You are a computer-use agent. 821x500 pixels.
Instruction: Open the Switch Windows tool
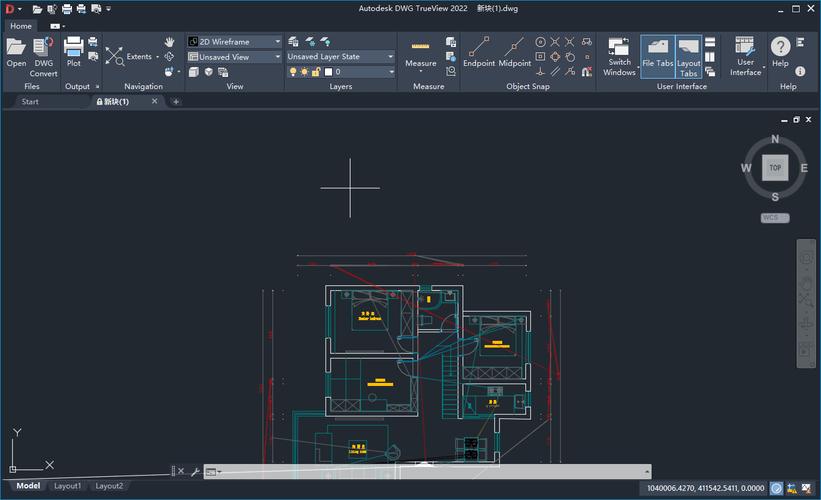click(x=619, y=57)
